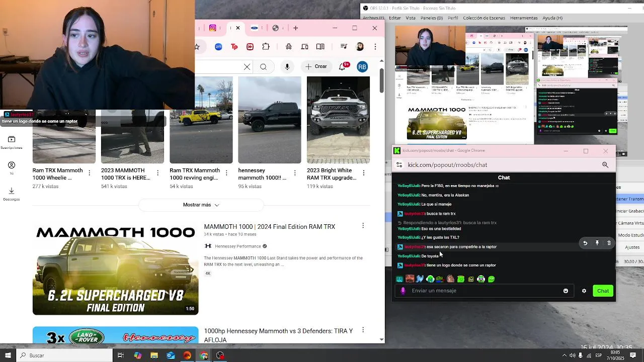
Task: Open the Chrome profile avatar
Action: coord(360,47)
